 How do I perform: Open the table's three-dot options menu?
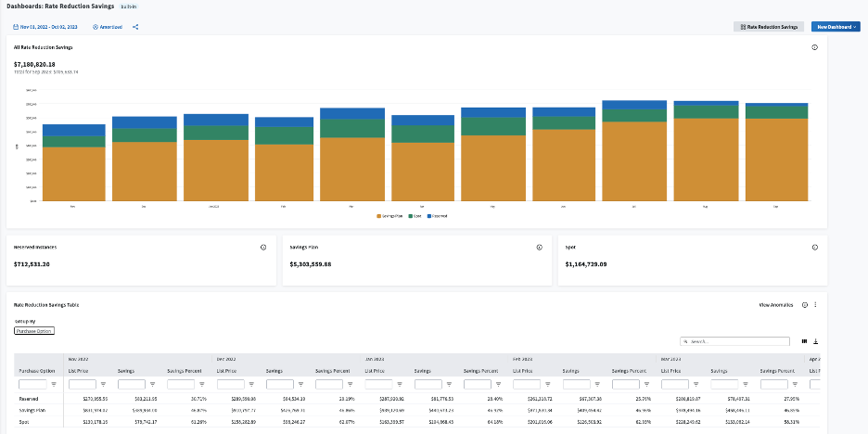[x=814, y=304]
